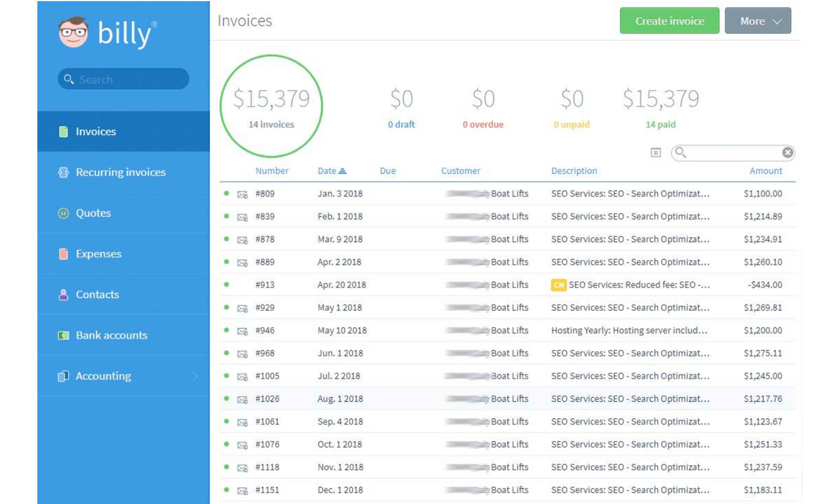840x504 pixels.
Task: Click the Expenses sidebar icon
Action: tap(63, 254)
